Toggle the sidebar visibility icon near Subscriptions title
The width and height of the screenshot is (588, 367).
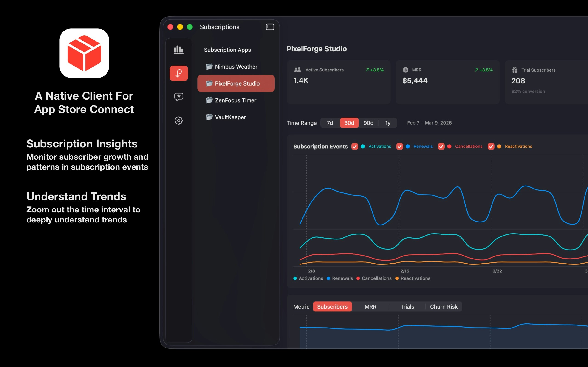(x=270, y=27)
